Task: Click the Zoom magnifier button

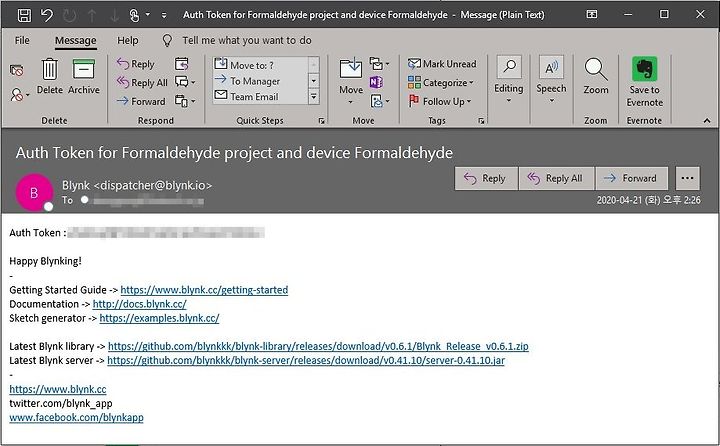Action: (x=596, y=76)
